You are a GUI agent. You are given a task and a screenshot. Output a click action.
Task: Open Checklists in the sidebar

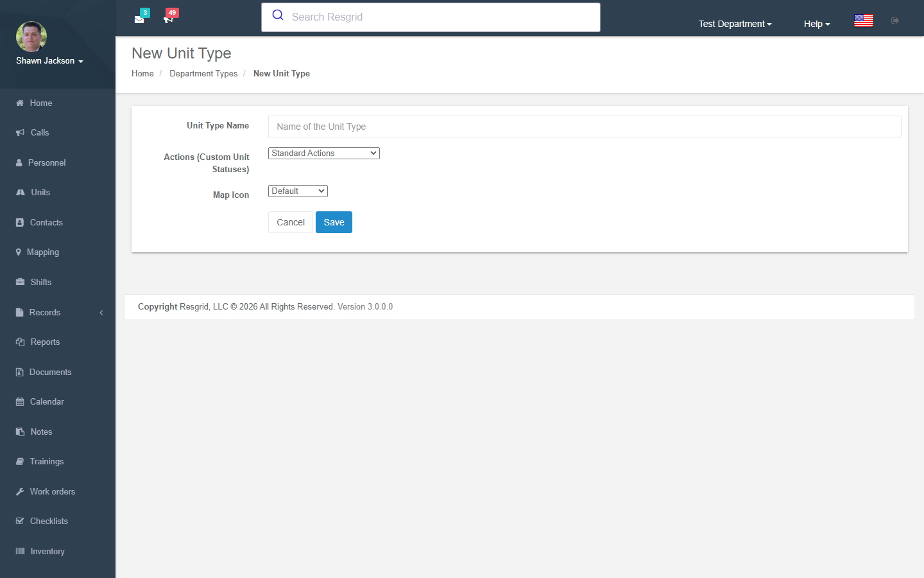click(49, 521)
